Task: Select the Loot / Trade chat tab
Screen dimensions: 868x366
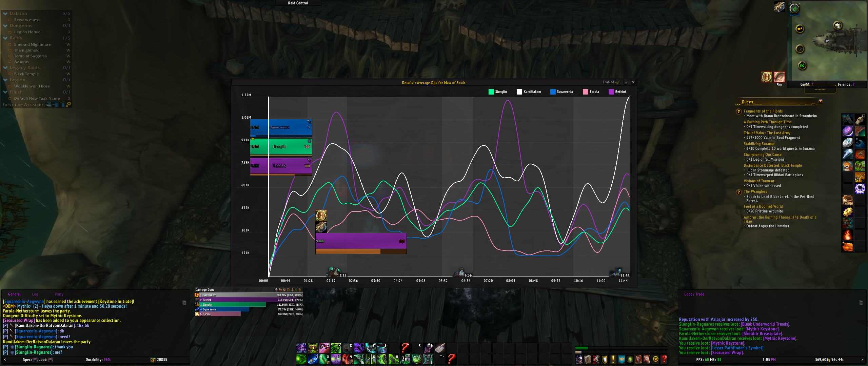Action: pos(694,294)
